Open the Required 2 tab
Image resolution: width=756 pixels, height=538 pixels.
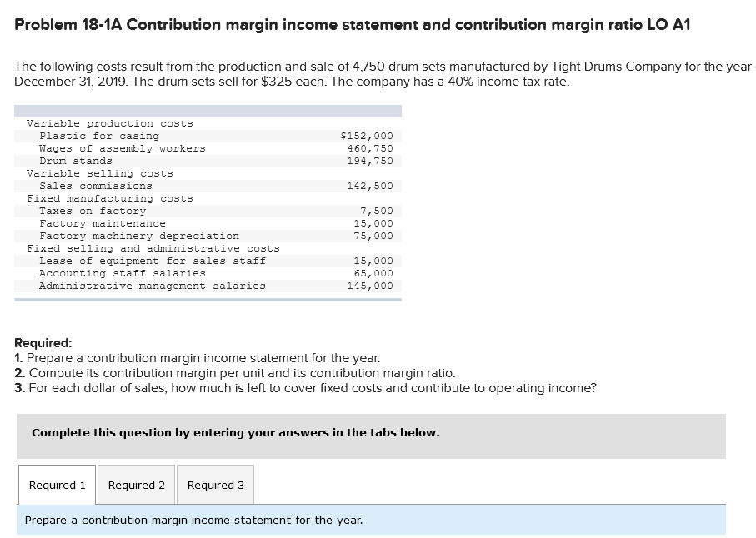pos(136,485)
